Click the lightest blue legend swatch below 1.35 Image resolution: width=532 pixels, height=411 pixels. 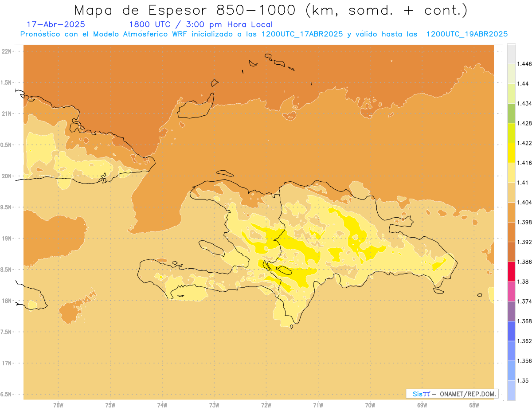[x=511, y=390]
